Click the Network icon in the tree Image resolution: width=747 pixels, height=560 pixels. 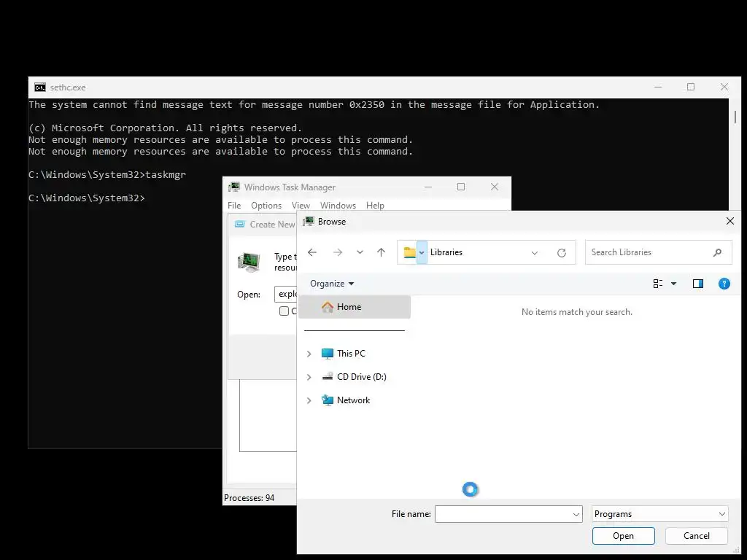click(328, 400)
